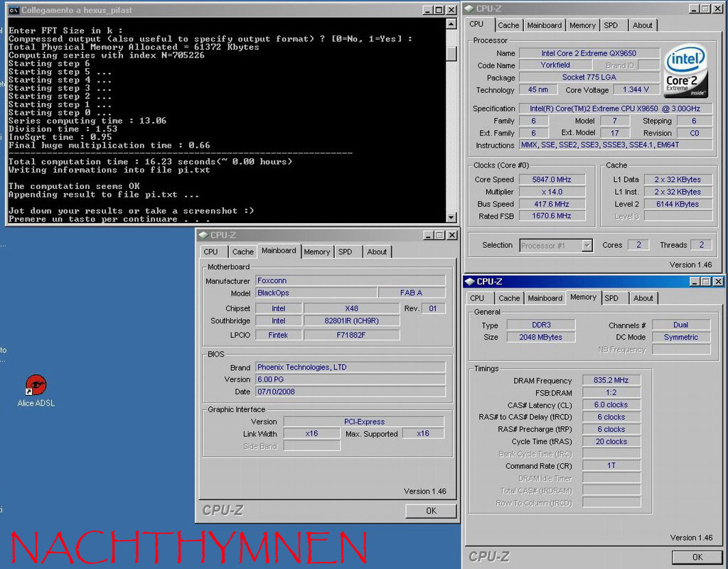Image resolution: width=728 pixels, height=569 pixels.
Task: Select Memory tab in the CPU-Z Memory window
Action: (583, 297)
